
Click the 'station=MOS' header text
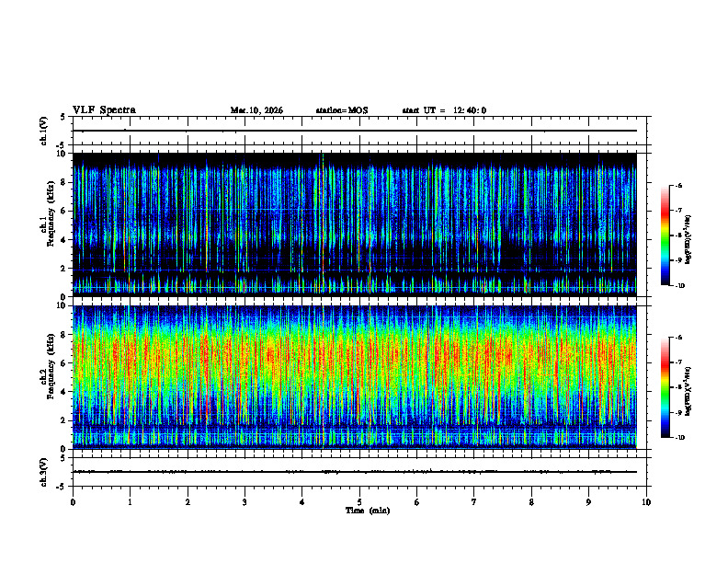click(342, 110)
